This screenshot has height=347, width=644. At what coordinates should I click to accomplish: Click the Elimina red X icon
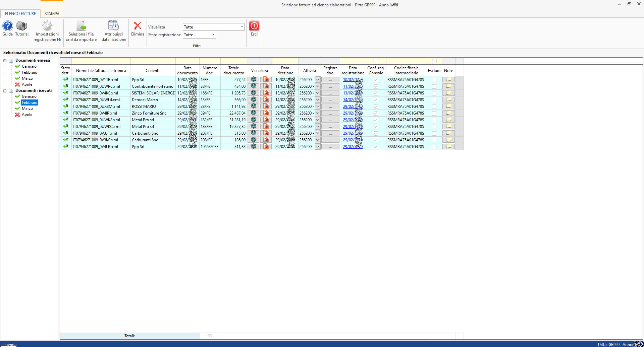[138, 26]
